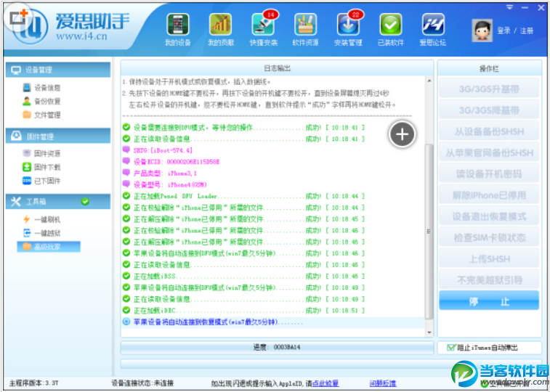Select 固件资源 in the sidebar
Screen dimensions: 550x392
click(x=41, y=153)
